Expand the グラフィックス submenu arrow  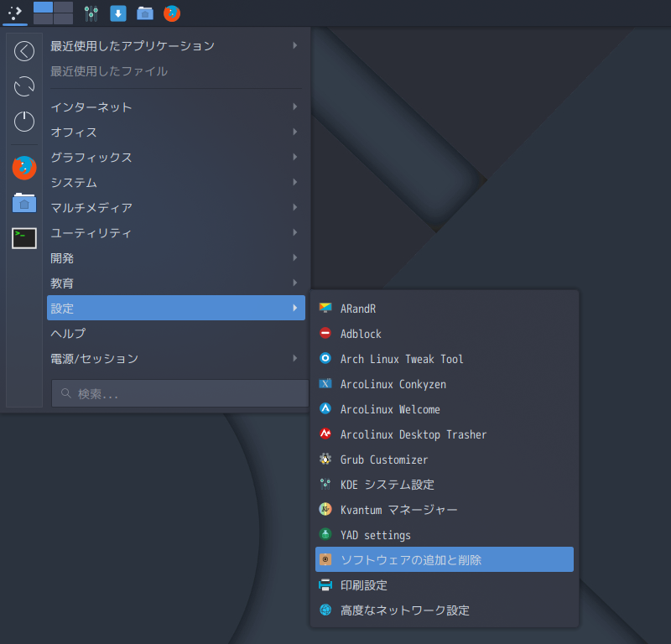click(295, 157)
